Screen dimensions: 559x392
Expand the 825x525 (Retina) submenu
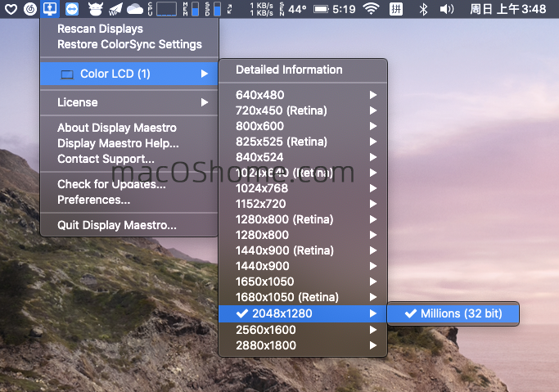click(303, 142)
